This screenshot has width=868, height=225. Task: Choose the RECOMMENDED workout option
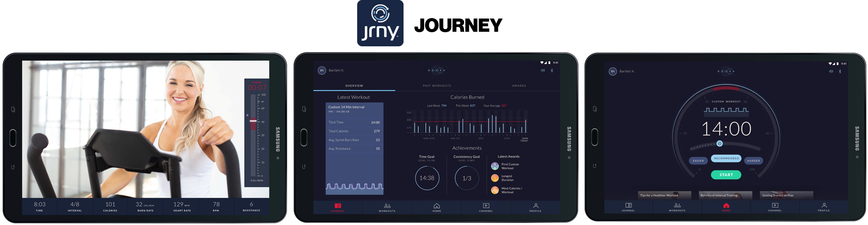coord(726,158)
